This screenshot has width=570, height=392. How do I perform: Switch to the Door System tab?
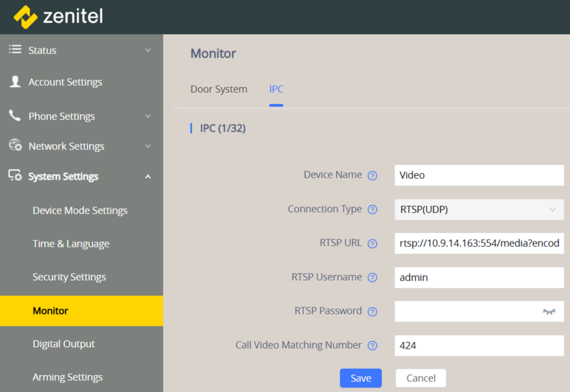coord(219,89)
